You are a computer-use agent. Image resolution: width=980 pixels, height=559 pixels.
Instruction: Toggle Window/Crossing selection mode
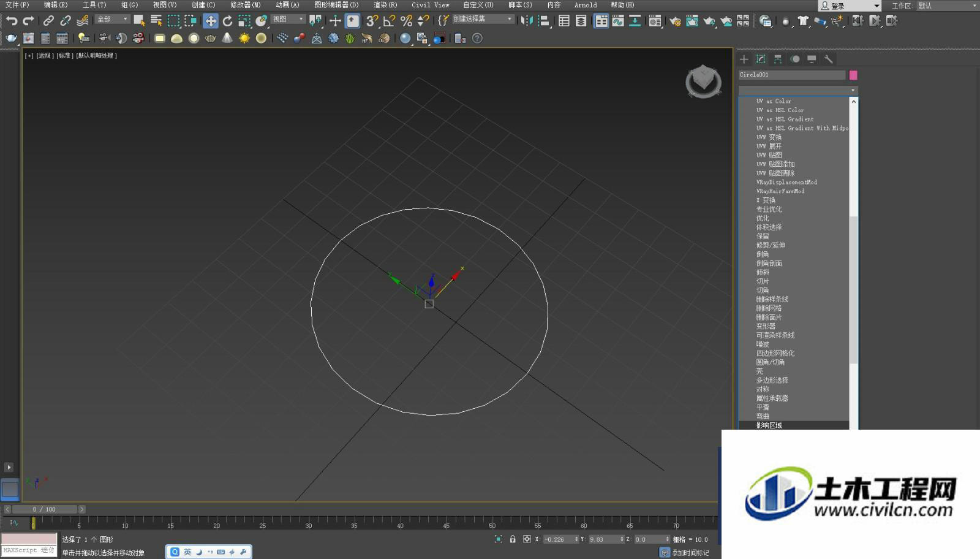pyautogui.click(x=190, y=21)
